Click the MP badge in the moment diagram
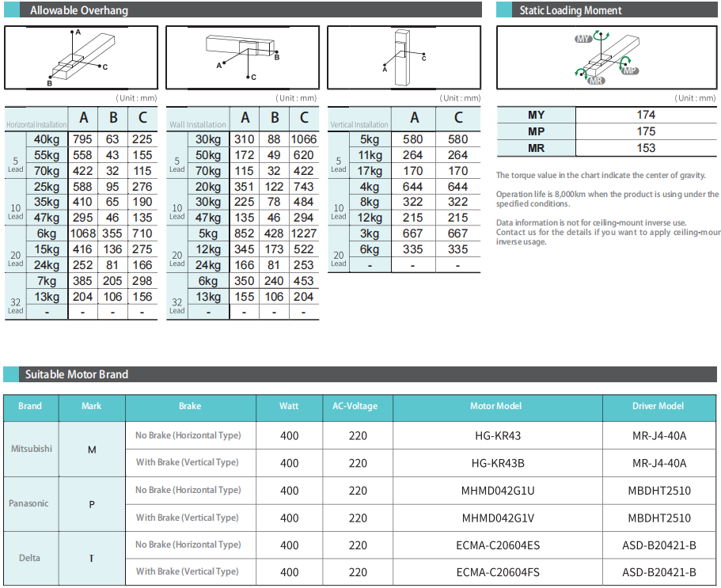Screen dimensions: 721x588 pos(630,71)
